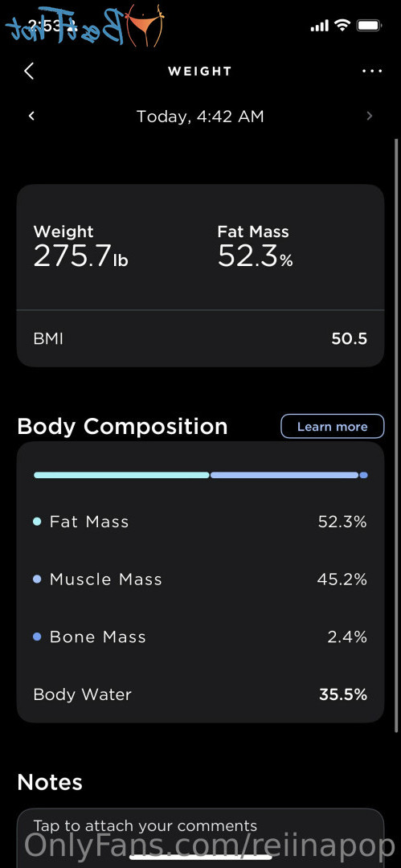Viewport: 401px width, 868px height.
Task: Tap the Muscle Mass legend dot
Action: (x=37, y=579)
